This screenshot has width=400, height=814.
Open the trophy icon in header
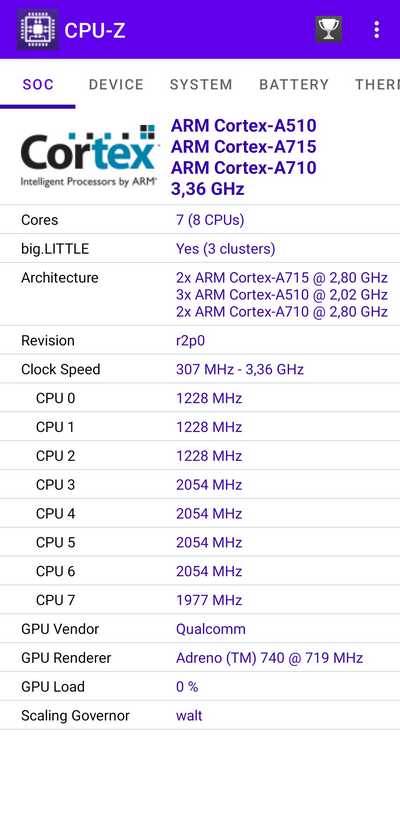tap(329, 29)
